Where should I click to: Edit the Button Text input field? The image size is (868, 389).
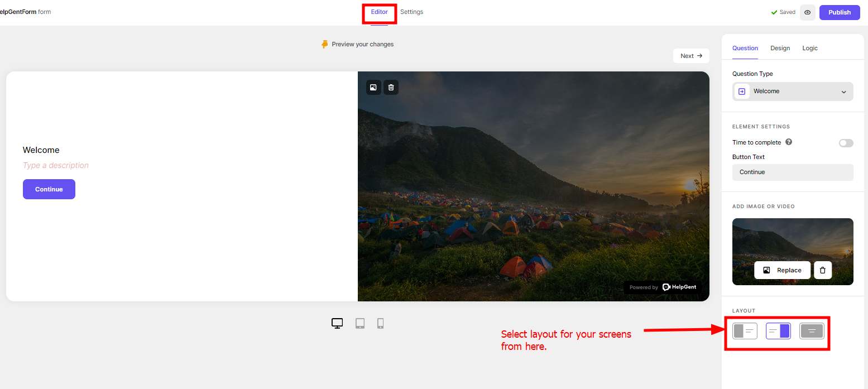793,172
